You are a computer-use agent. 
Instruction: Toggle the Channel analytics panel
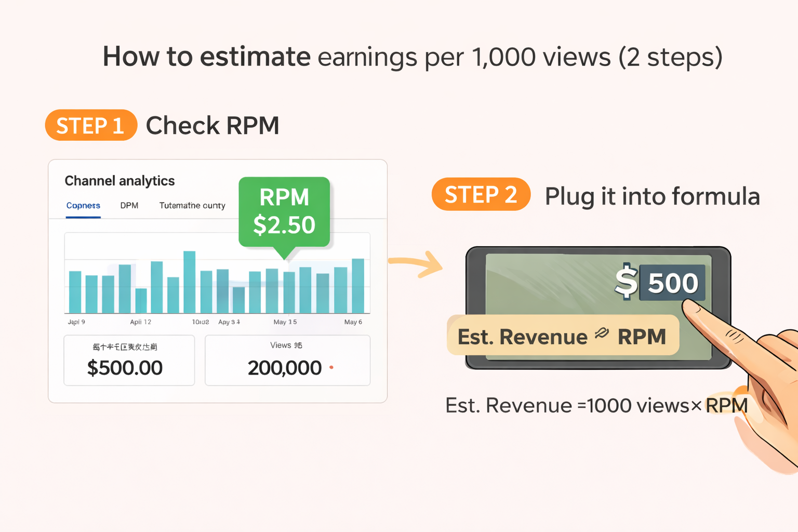point(119,181)
